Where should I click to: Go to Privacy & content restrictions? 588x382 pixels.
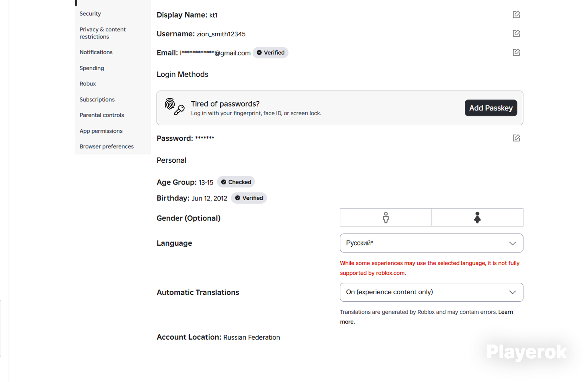tap(103, 33)
